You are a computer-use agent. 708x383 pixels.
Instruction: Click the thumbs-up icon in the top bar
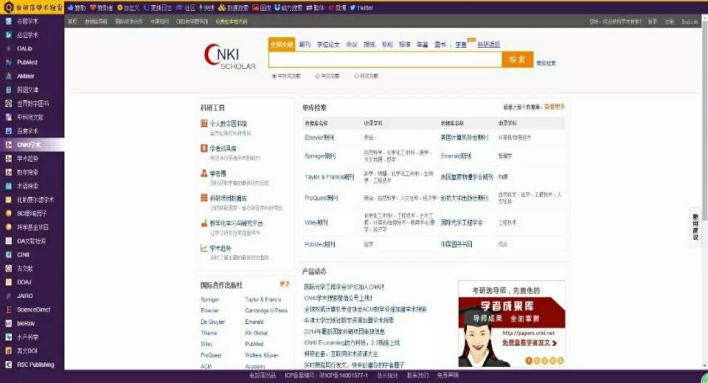pyautogui.click(x=70, y=8)
